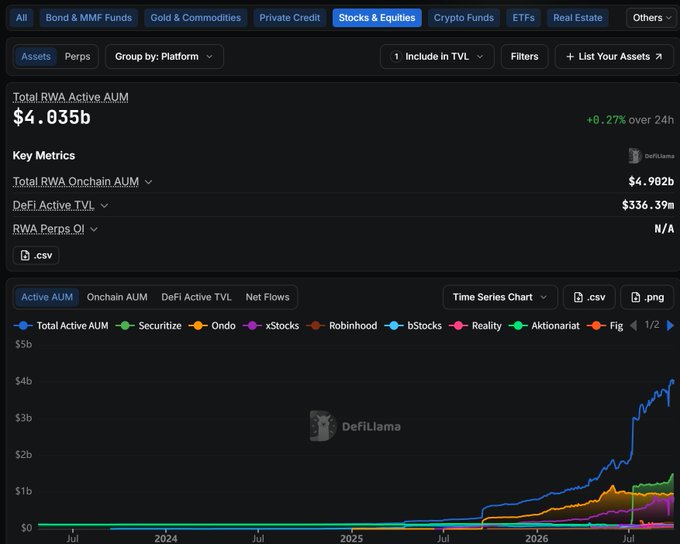Screen dimensions: 680x544
Task: Go to previous legend page arrow
Action: (x=634, y=325)
